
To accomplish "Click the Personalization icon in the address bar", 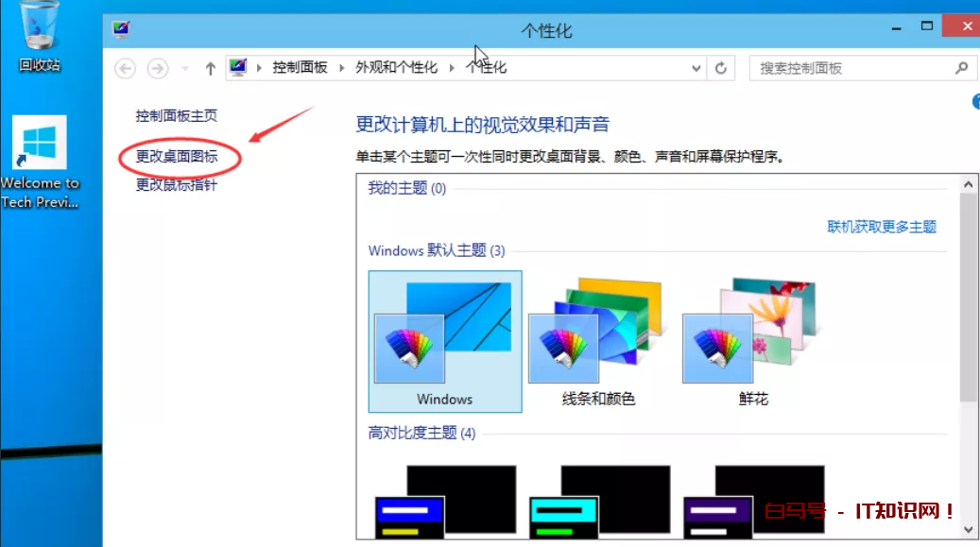I will (x=237, y=67).
